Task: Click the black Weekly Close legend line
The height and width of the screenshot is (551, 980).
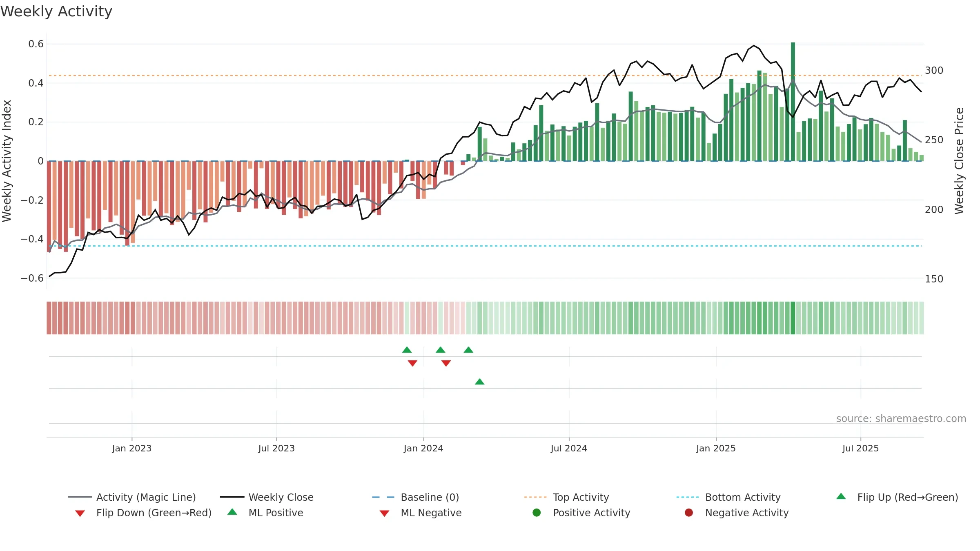Action: (x=232, y=497)
